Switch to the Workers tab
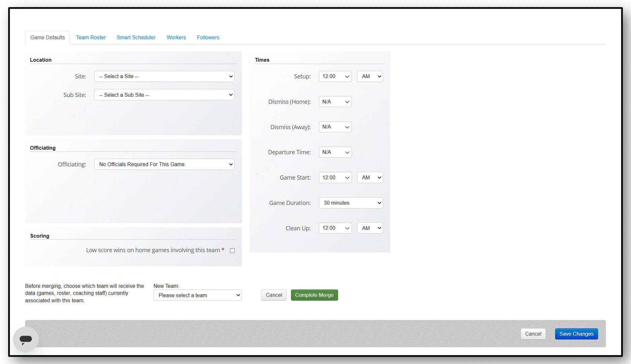Image resolution: width=631 pixels, height=364 pixels. tap(176, 37)
